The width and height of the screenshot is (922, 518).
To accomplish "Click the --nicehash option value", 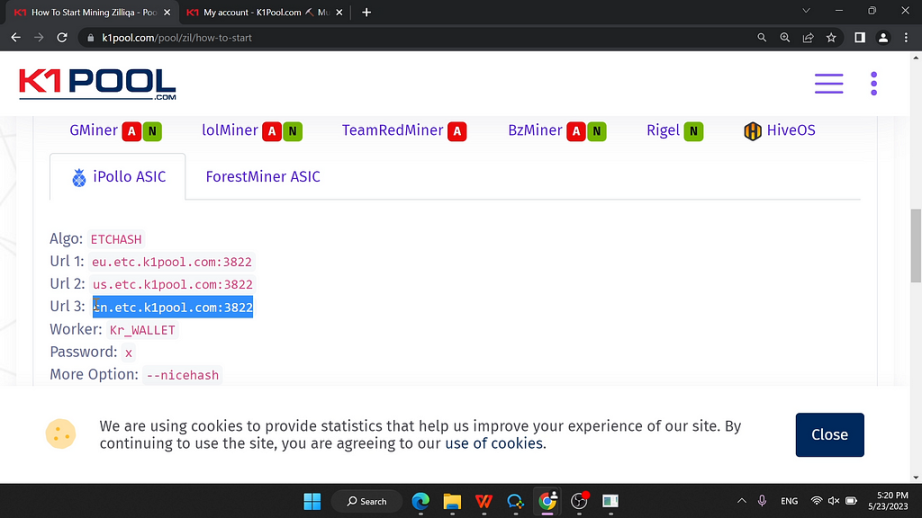I will (x=182, y=375).
